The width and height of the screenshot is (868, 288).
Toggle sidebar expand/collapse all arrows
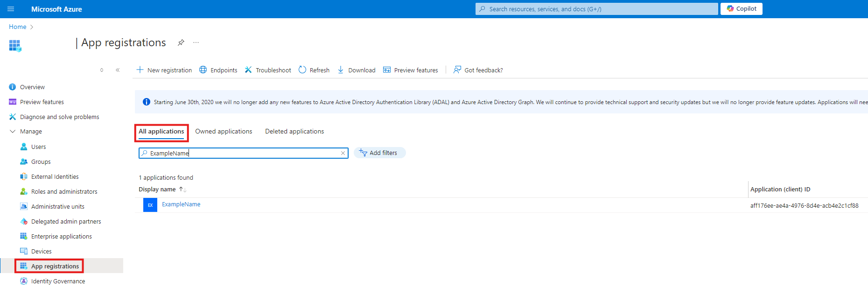coord(102,70)
